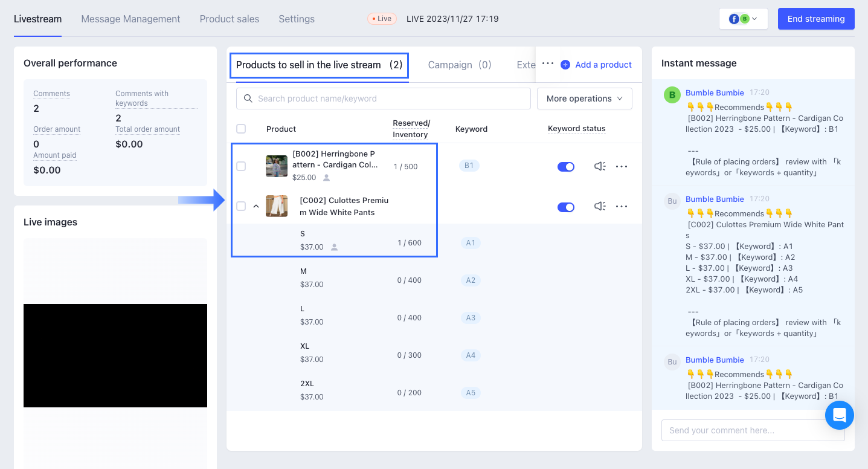Viewport: 868px width, 469px height.
Task: Disable keyword status toggle for Herringbone Cardigan
Action: (x=565, y=167)
